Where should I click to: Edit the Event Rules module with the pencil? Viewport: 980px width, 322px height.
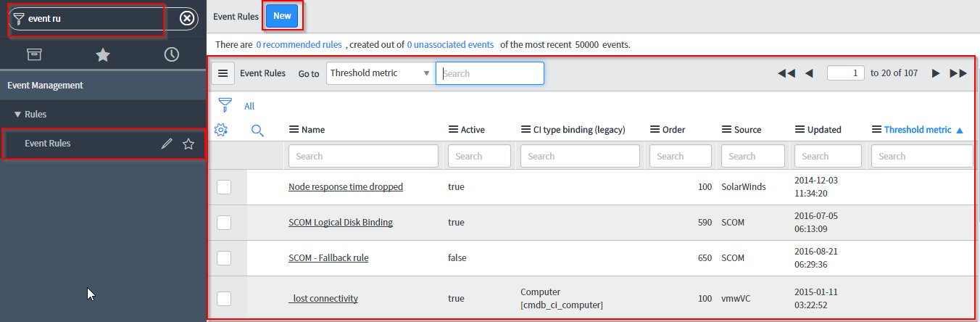[x=167, y=144]
